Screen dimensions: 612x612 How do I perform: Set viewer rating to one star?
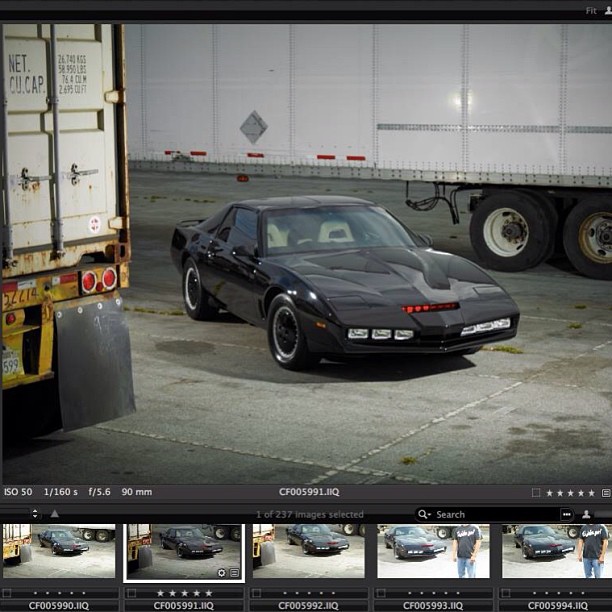[550, 493]
